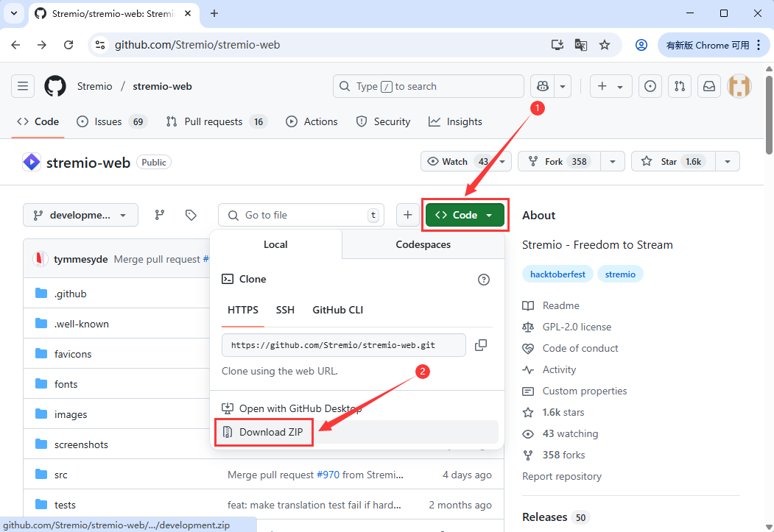Click the Go to file search box
Screen dimensions: 774x532
(x=301, y=215)
